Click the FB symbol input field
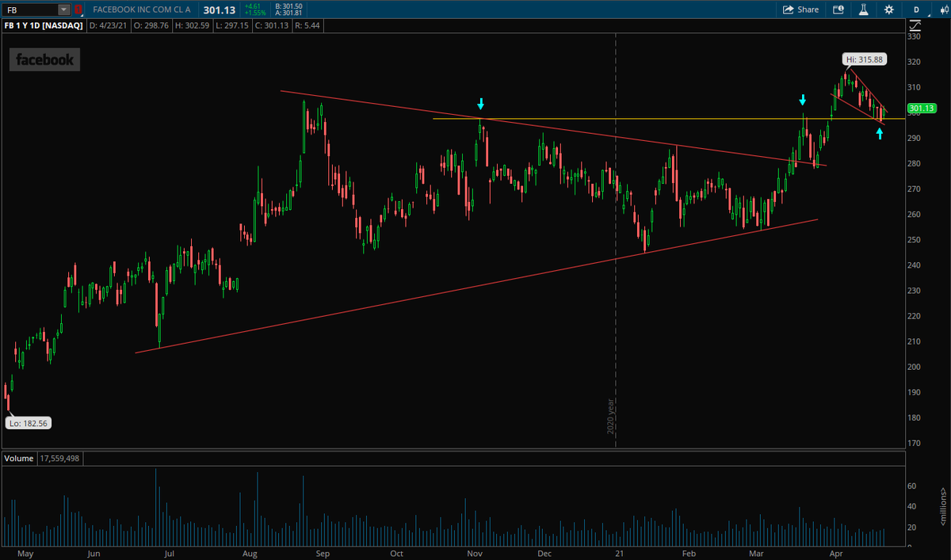951x560 pixels. click(31, 10)
